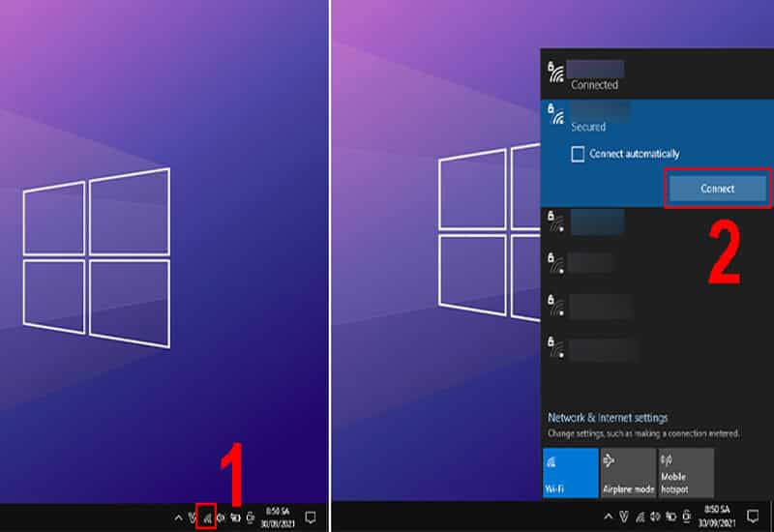The width and height of the screenshot is (774, 532).
Task: Open the Action Center icon in the right taskbar
Action: point(753,517)
